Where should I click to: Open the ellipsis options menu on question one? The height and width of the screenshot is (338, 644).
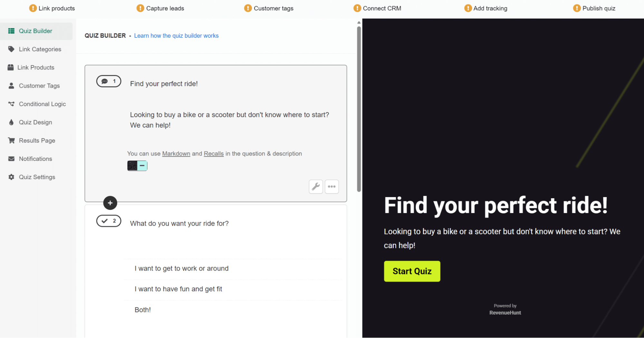click(x=332, y=187)
